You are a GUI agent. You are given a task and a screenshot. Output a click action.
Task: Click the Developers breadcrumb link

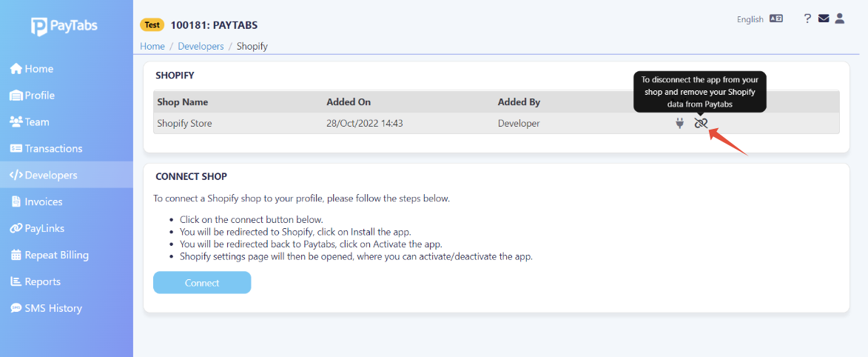click(201, 46)
